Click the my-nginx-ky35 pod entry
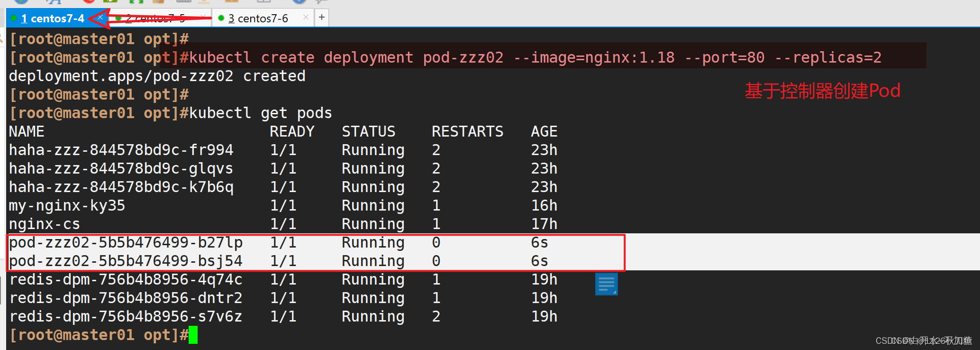This screenshot has width=980, height=350. 67,205
